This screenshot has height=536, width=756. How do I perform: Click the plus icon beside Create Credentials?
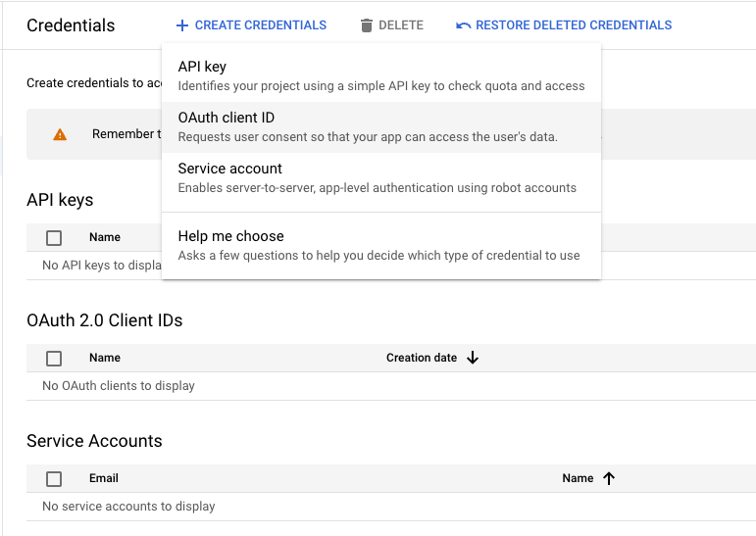pyautogui.click(x=181, y=25)
